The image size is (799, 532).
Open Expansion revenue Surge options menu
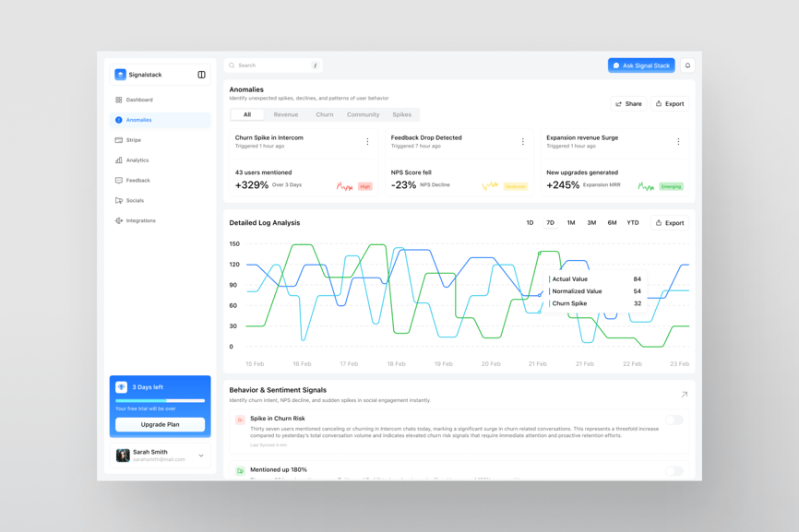[x=678, y=142]
